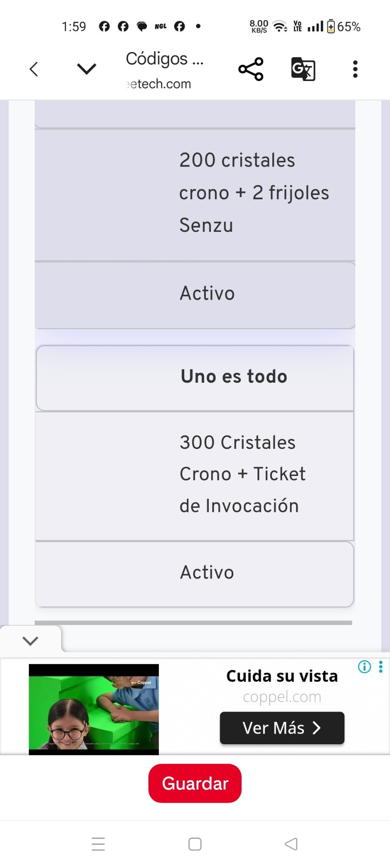Open the coppel.com ad link
This screenshot has width=390, height=868.
click(x=282, y=697)
